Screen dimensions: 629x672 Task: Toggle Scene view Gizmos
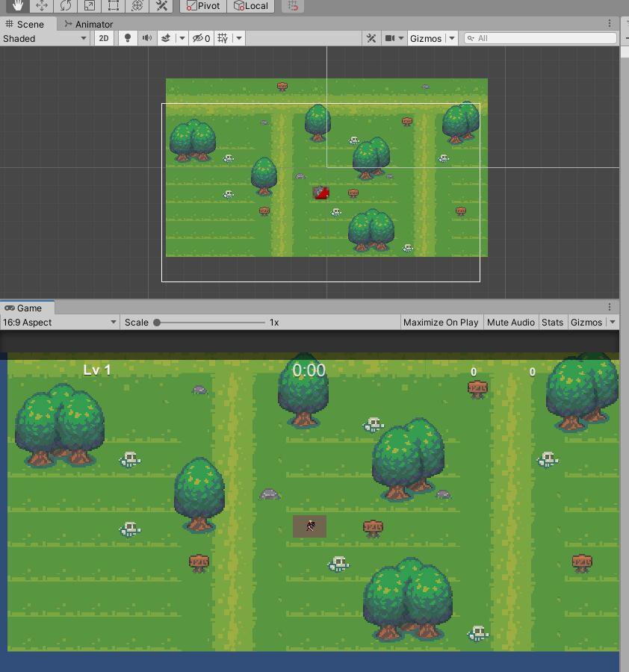coord(426,39)
